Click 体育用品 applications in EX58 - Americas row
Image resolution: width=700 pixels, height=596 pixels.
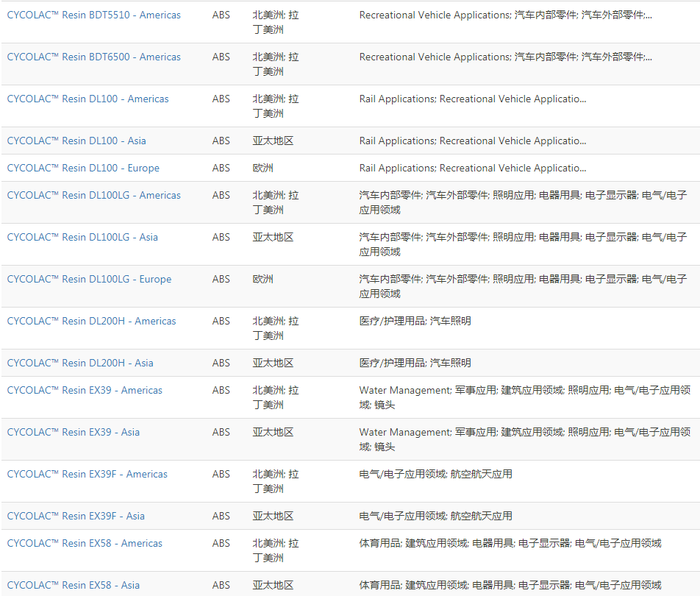[x=510, y=543]
